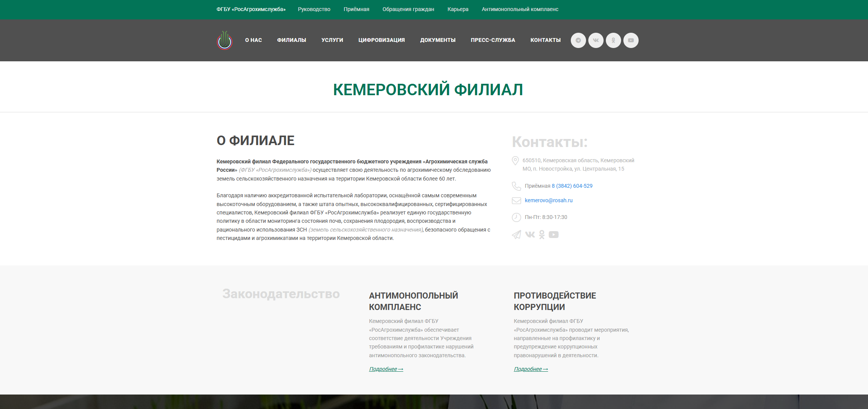This screenshot has width=868, height=409.
Task: Click the Контакты: heading
Action: coord(549,142)
